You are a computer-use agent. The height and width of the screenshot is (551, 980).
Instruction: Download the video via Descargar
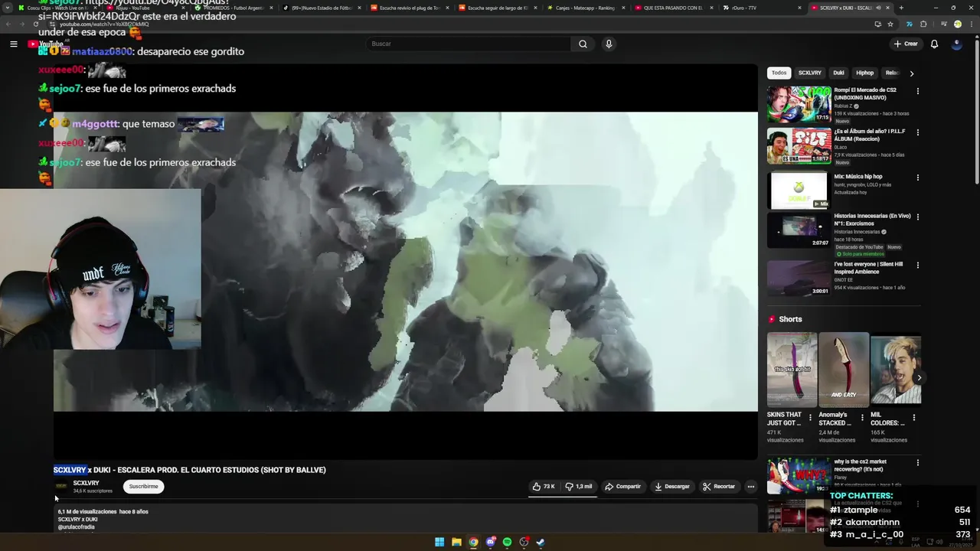(672, 486)
